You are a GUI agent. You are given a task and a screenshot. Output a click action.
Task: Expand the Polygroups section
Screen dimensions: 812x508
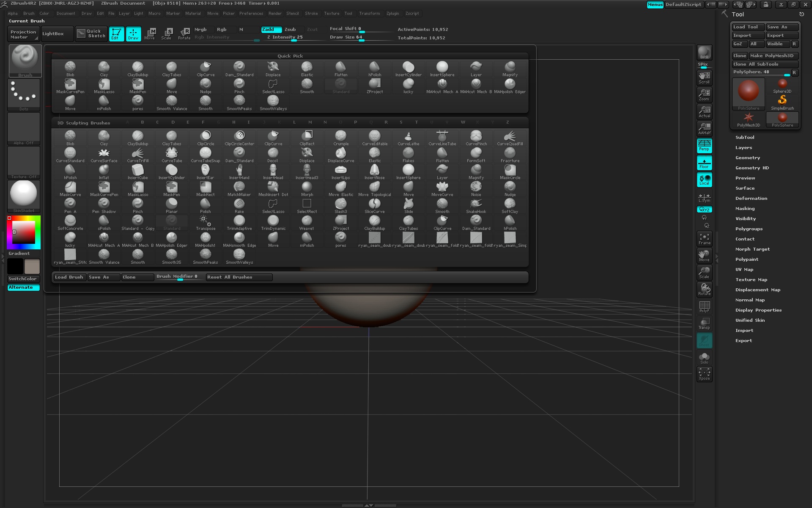[749, 229]
